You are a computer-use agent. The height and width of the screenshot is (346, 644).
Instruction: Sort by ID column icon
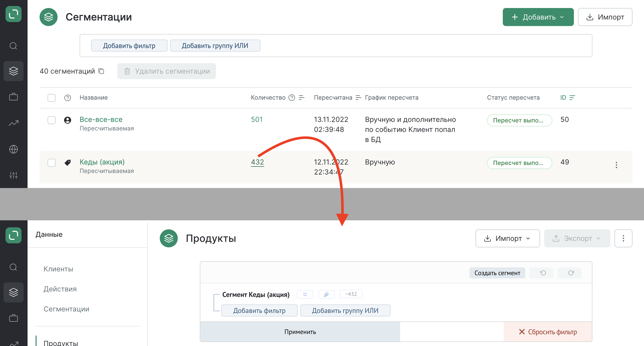point(572,98)
